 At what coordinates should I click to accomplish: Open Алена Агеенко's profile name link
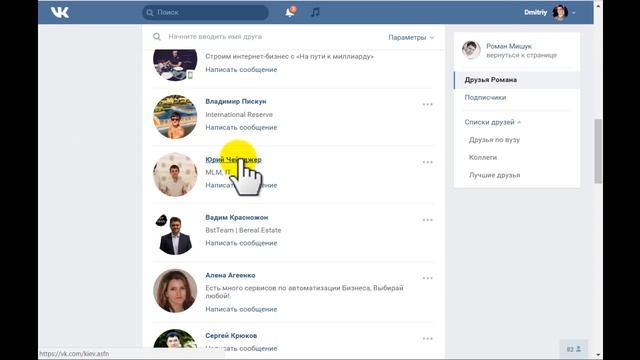click(x=230, y=275)
